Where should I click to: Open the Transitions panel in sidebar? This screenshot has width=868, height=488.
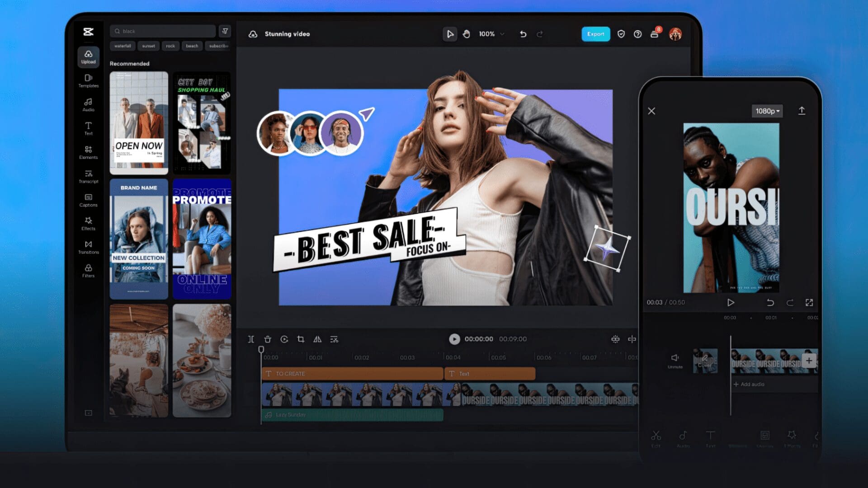click(x=88, y=247)
